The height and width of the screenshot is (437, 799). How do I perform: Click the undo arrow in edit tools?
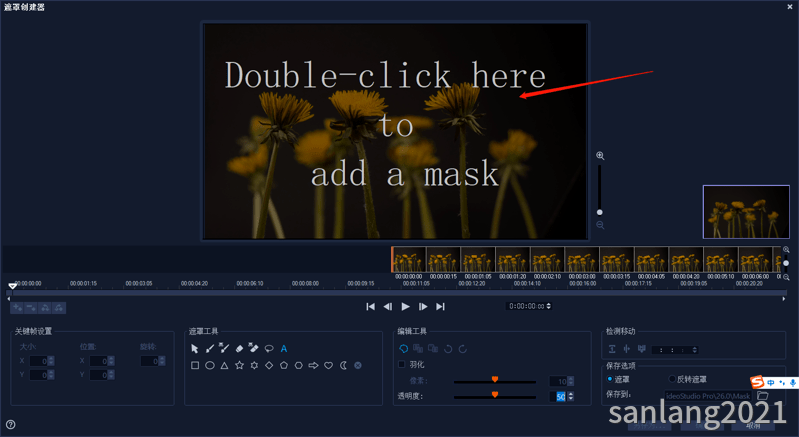[x=448, y=349]
